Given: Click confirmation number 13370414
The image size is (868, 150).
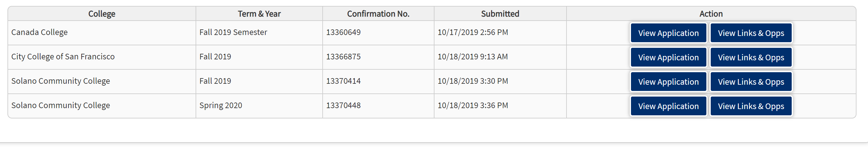Looking at the screenshot, I should 343,81.
